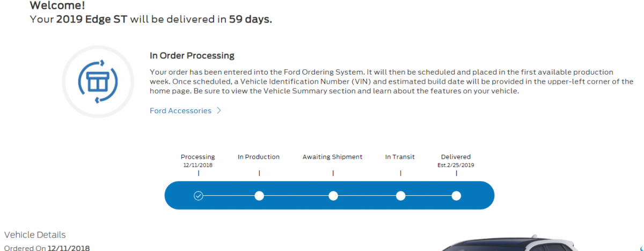Click the chevron beside Ford Accessories
Image resolution: width=644 pixels, height=251 pixels.
(219, 111)
